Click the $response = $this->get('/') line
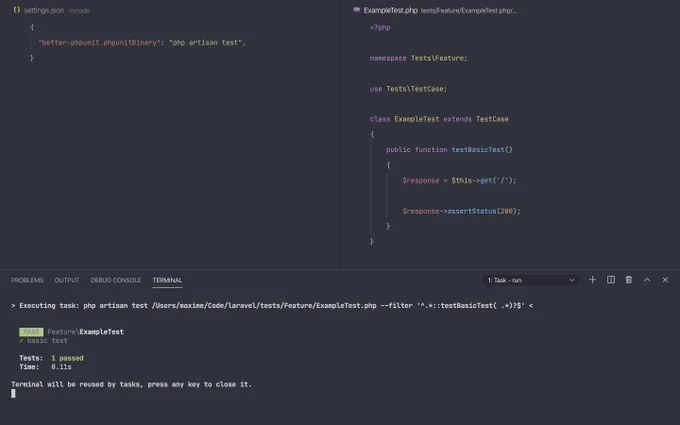Viewport: 680px width, 425px height. [459, 180]
